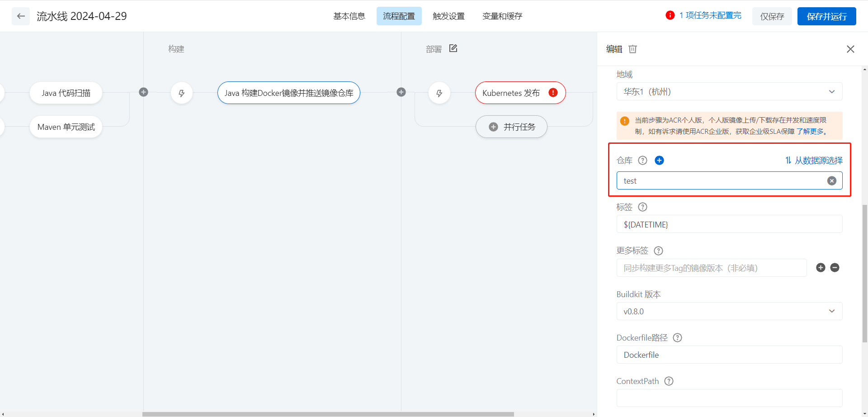This screenshot has width=868, height=417.
Task: Click the 保存并运行 button
Action: click(x=826, y=16)
